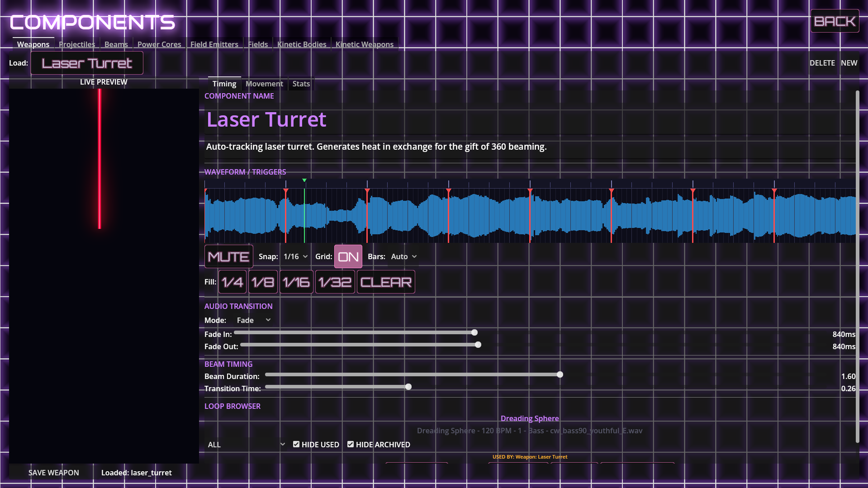Image resolution: width=868 pixels, height=488 pixels.
Task: Toggle the Grid ON button
Action: point(348,256)
